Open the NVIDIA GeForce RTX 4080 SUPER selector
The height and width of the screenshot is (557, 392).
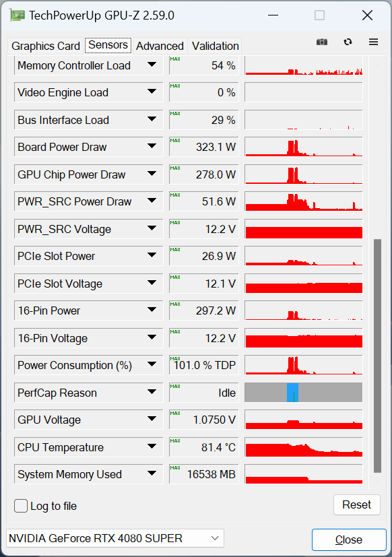115,538
